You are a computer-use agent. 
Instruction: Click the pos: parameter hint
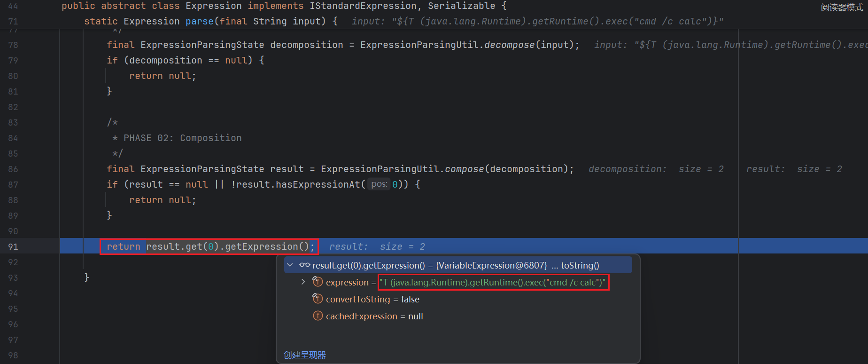coord(379,184)
